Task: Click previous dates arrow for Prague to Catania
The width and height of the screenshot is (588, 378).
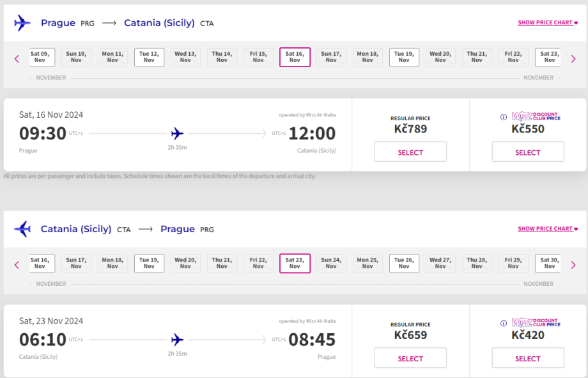Action: [x=17, y=59]
